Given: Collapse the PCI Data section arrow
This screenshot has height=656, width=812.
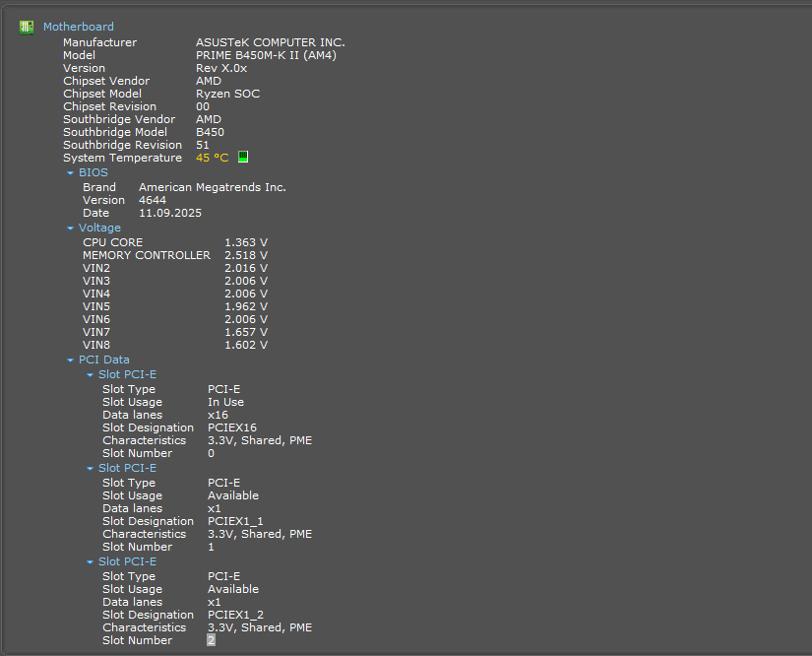Looking at the screenshot, I should click(x=70, y=361).
